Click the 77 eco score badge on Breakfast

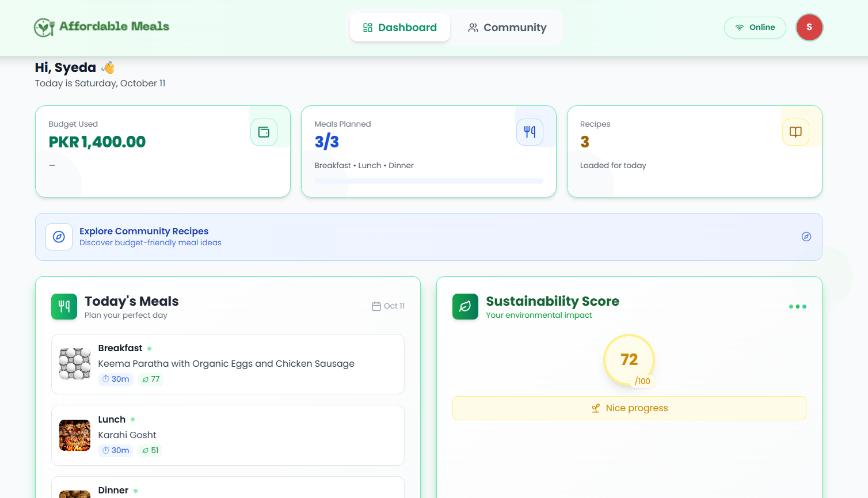[151, 379]
